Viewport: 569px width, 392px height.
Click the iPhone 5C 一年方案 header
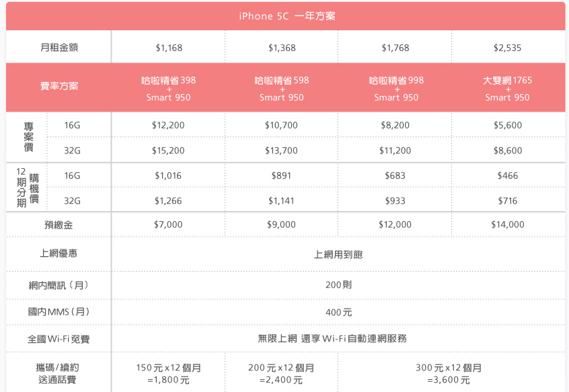(x=287, y=16)
